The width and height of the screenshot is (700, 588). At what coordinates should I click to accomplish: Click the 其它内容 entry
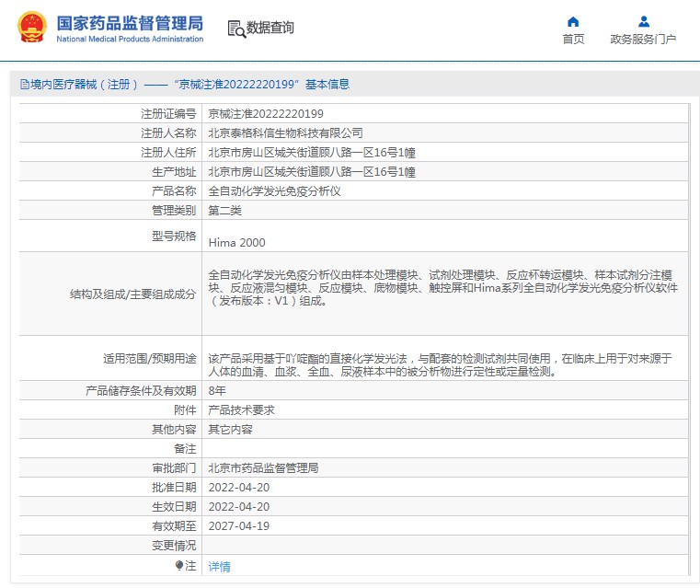click(230, 429)
